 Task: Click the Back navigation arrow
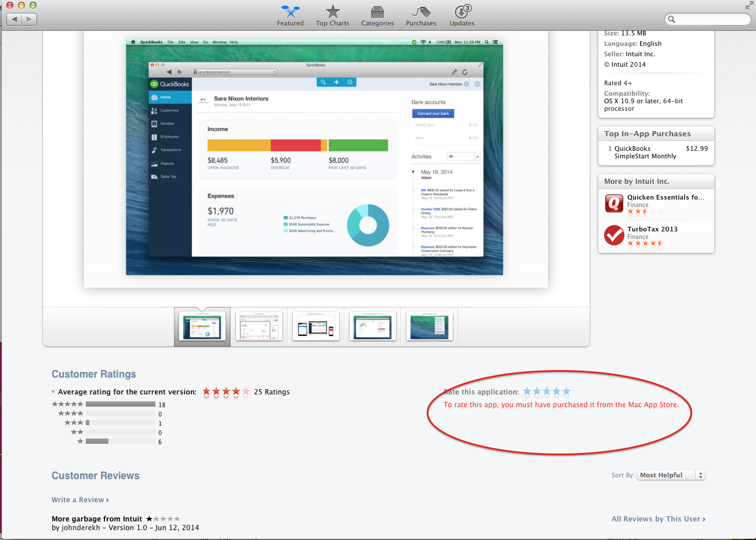tap(14, 19)
